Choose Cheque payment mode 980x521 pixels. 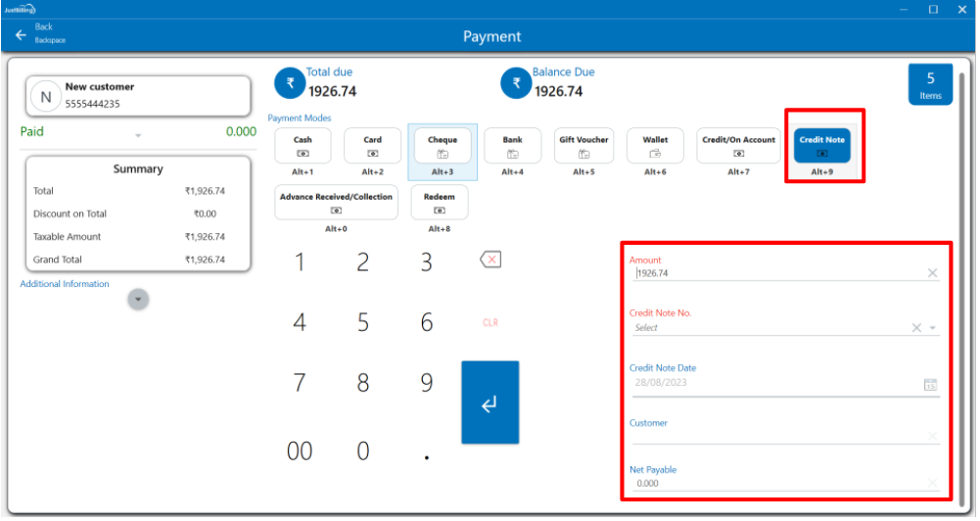[443, 146]
